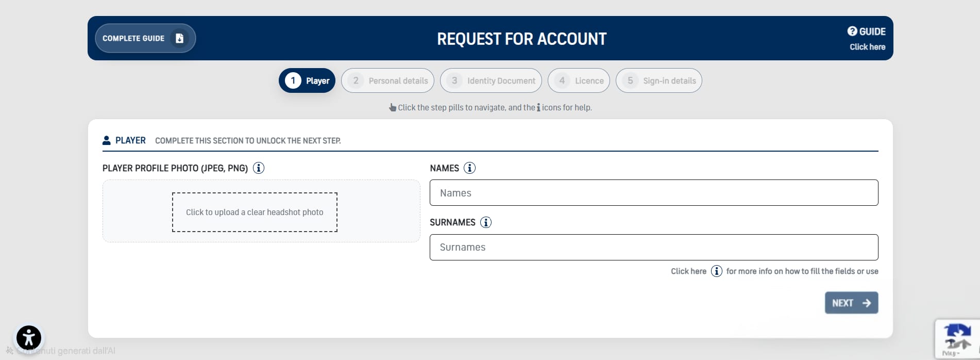
Task: Click the reCAPTCHA badge
Action: (957, 339)
